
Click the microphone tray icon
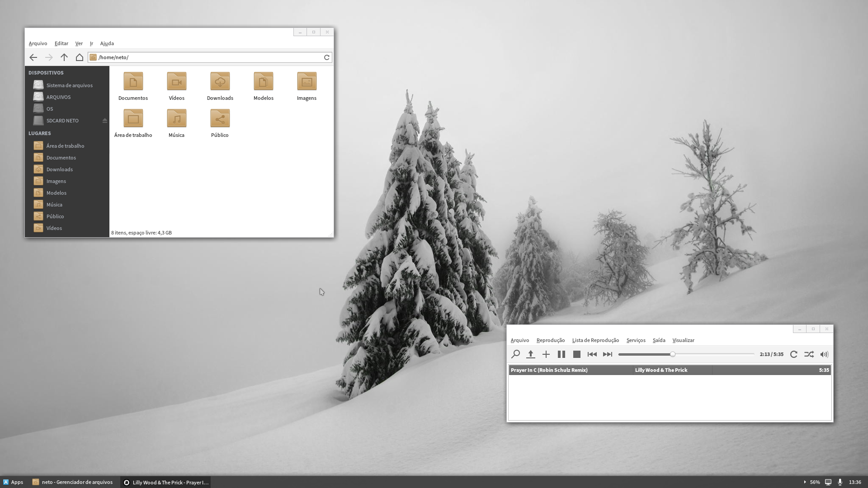point(840,482)
